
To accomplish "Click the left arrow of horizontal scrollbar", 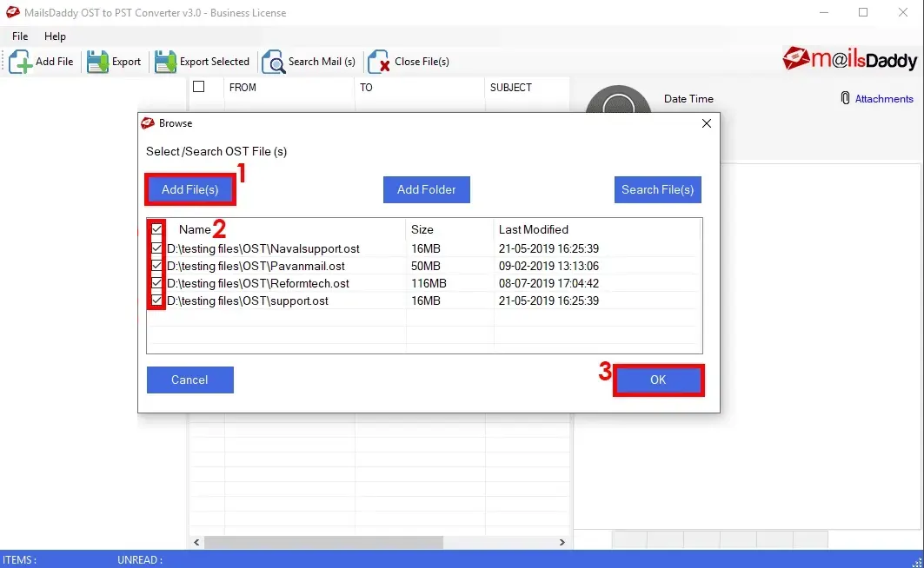I will point(196,542).
